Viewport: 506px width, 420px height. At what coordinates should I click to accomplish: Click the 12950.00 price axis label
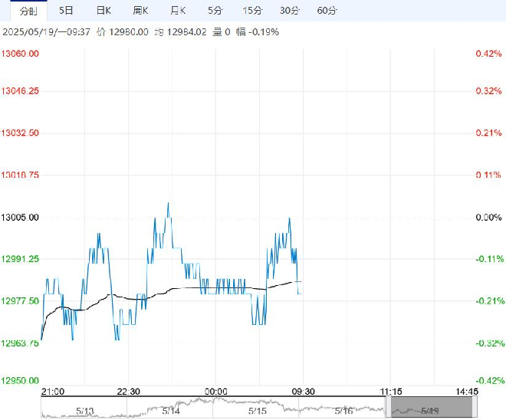(20, 381)
